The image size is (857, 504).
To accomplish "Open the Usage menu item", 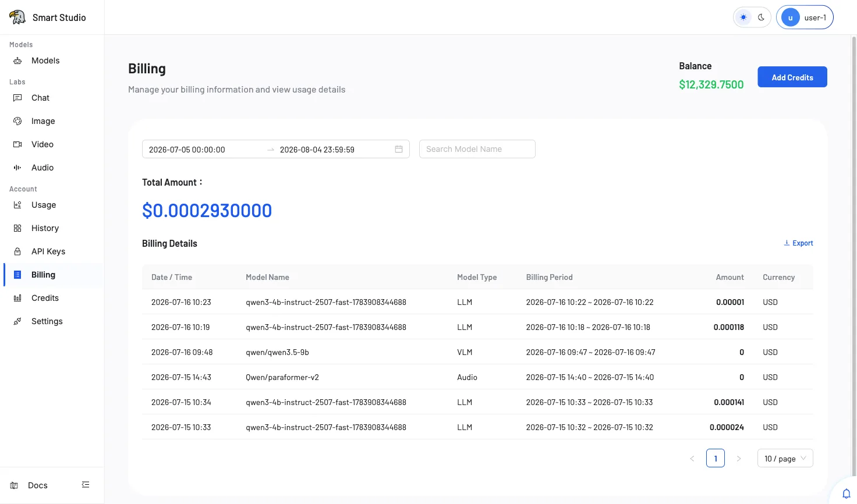I will click(x=54, y=205).
